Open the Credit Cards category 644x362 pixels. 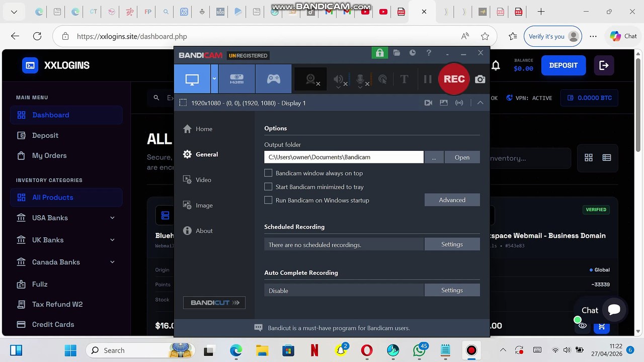[x=66, y=324]
